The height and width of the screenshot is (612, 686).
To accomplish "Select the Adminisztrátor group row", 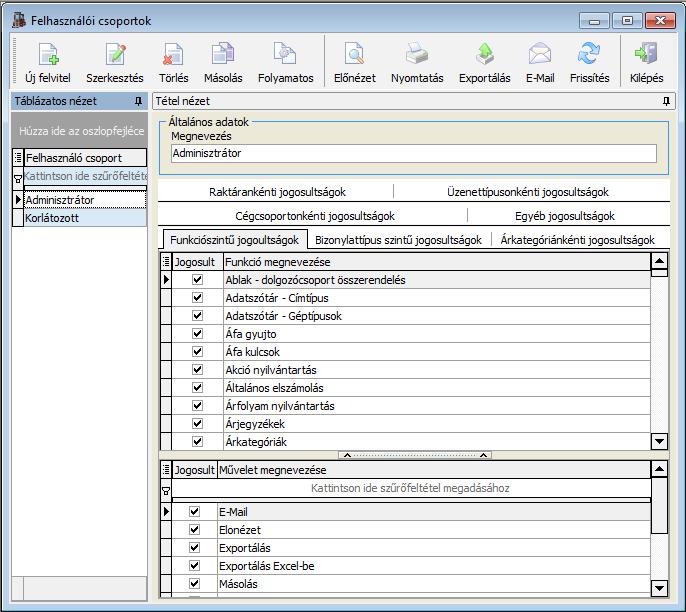I will [x=85, y=200].
